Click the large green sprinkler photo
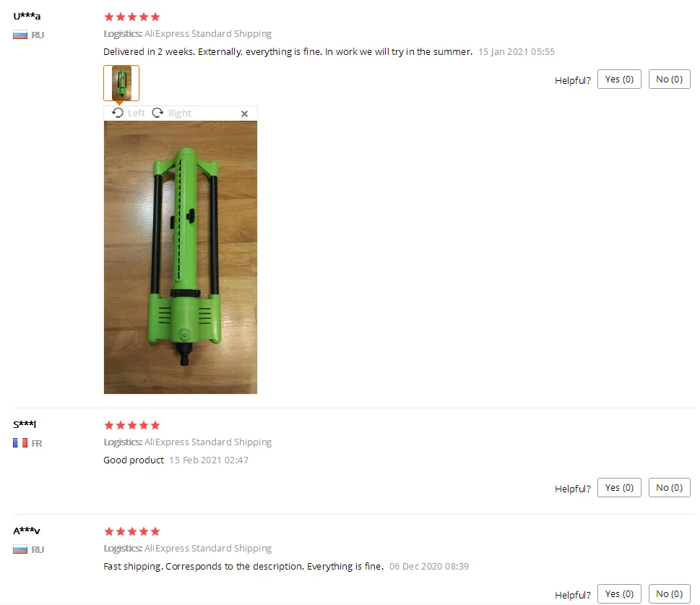This screenshot has width=700, height=605. tap(181, 257)
